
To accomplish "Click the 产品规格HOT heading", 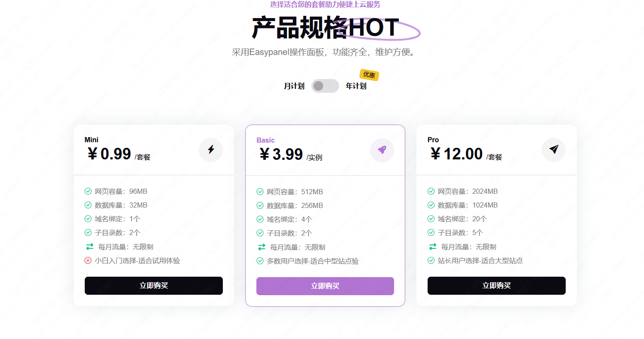I will point(325,28).
